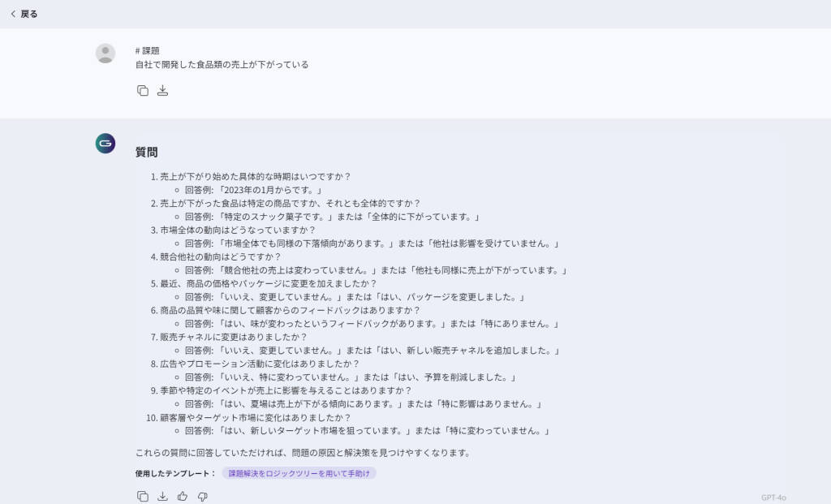Click the text 自社で開発した食品類の売上が下がっている
This screenshot has width=831, height=504.
[222, 64]
